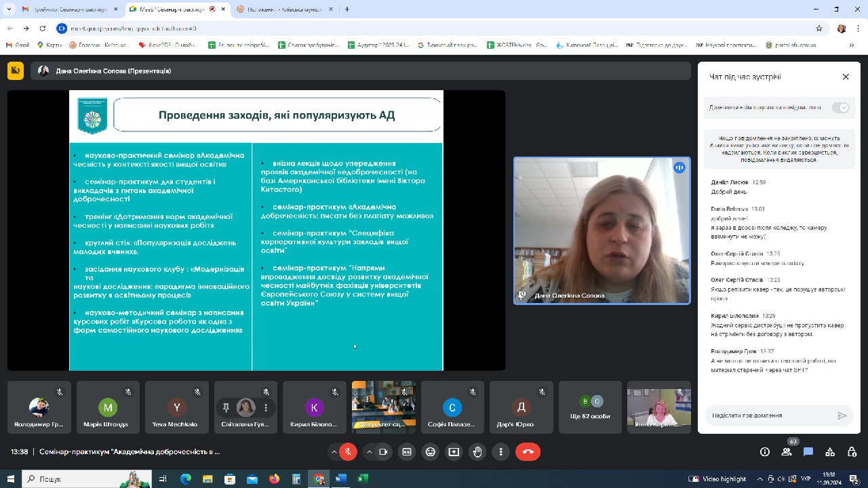The height and width of the screenshot is (488, 868).
Task: Select Yeva Mechkalo's participant tile
Action: (177, 406)
